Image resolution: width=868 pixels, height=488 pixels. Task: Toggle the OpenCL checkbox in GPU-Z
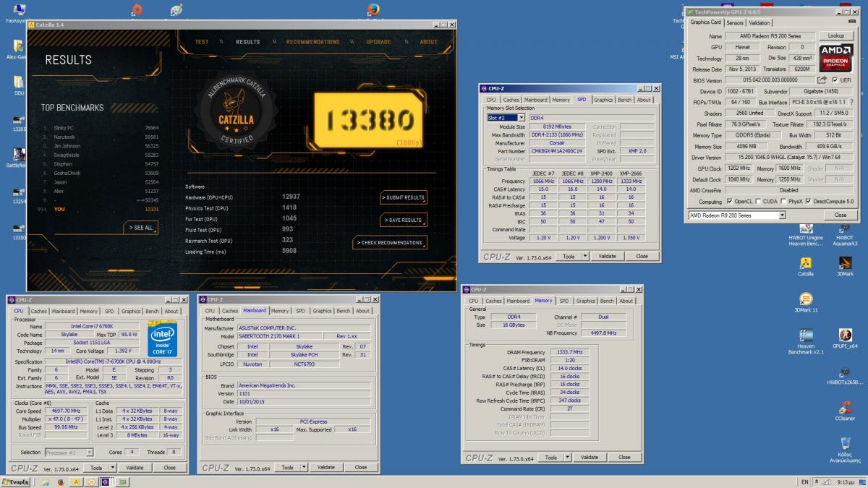(728, 202)
